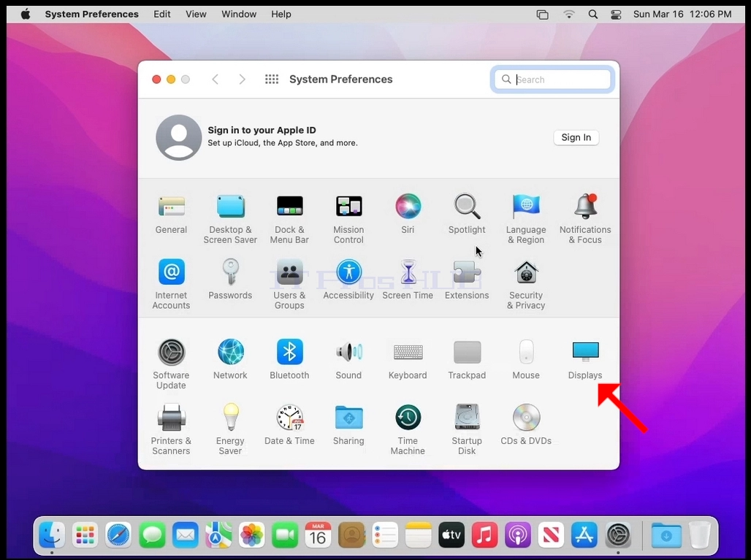
Task: Open the Edit menu
Action: pos(162,15)
